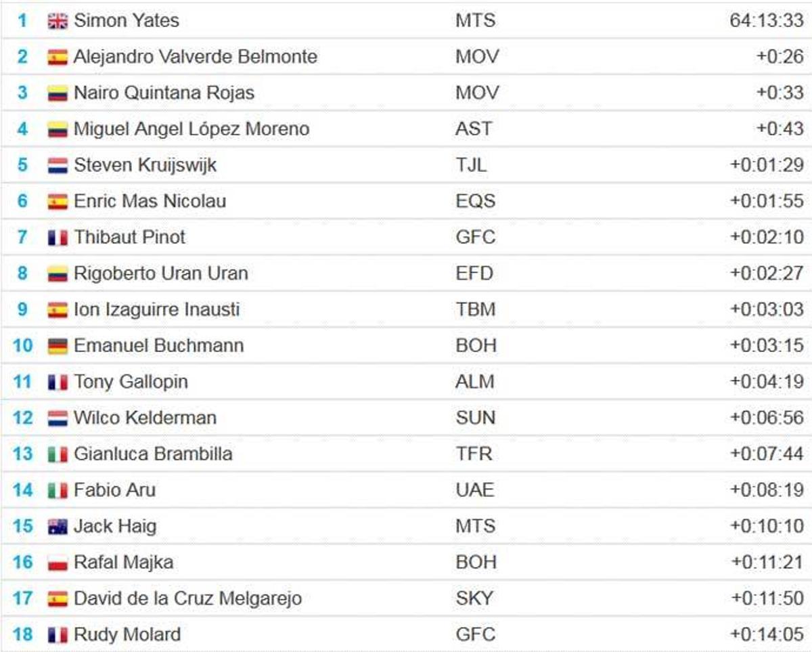This screenshot has height=652, width=812.
Task: Click the Colombian flag beside Nairo Quintana Rojas
Action: [x=58, y=93]
